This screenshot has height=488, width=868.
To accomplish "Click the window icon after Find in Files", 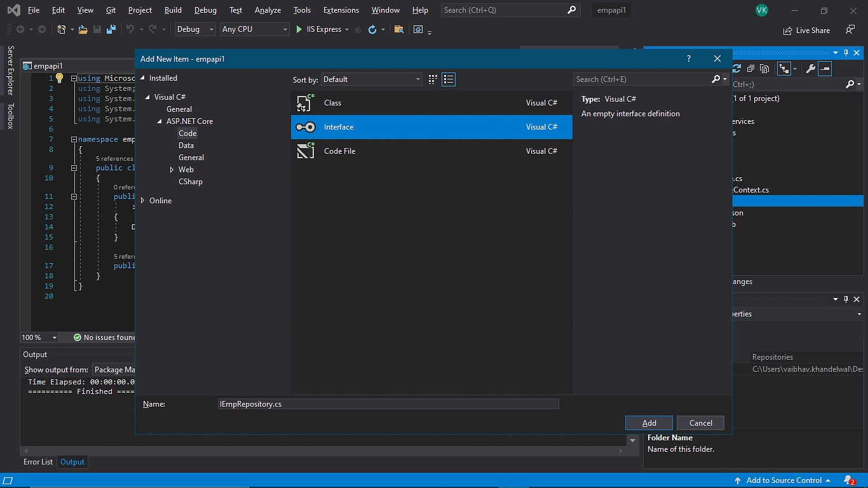I will pos(418,29).
